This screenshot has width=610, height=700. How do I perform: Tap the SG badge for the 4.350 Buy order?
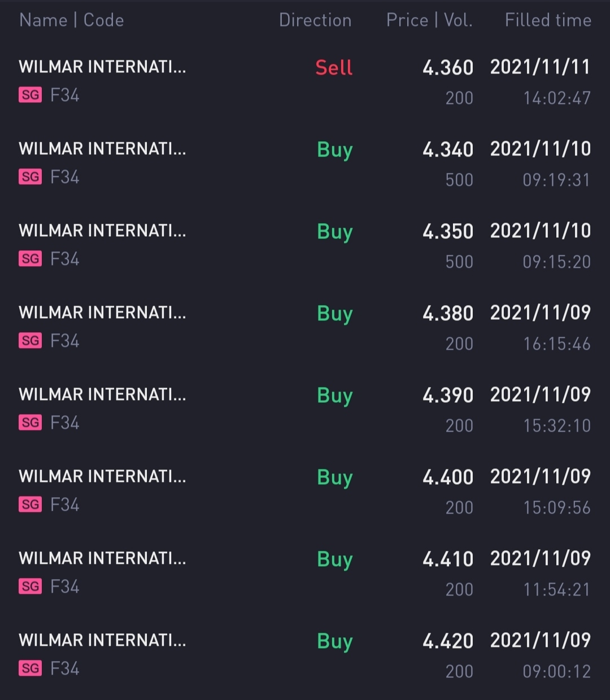[x=30, y=259]
